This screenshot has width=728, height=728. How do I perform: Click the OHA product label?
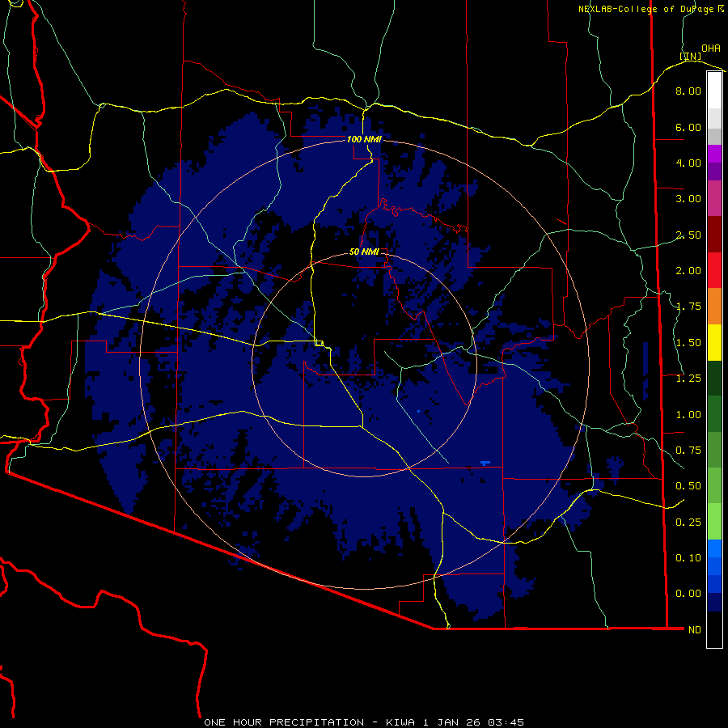click(711, 49)
